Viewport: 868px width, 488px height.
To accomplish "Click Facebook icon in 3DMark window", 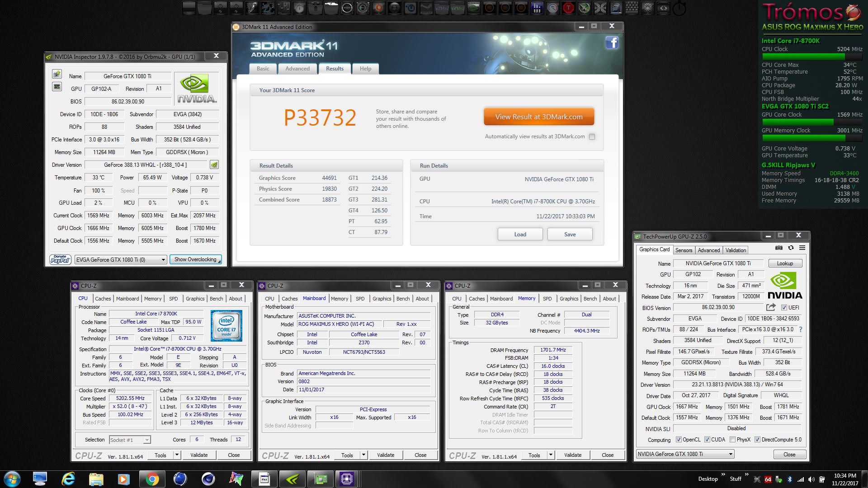I will [x=612, y=43].
